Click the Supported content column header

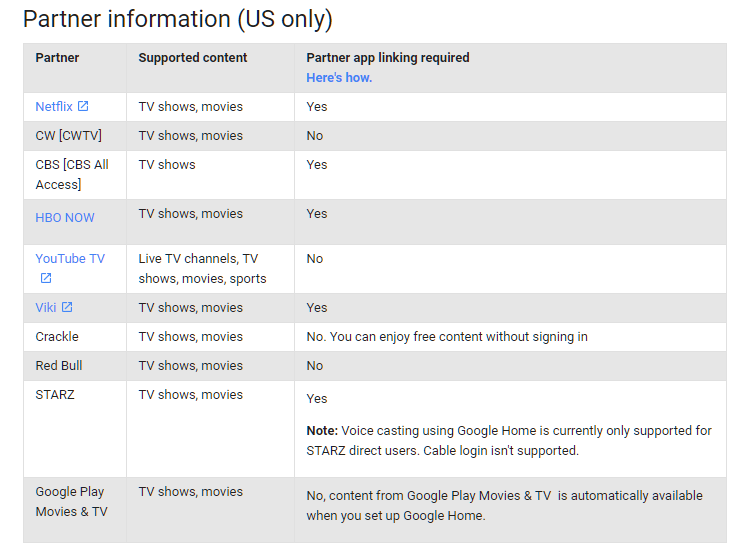pos(193,58)
